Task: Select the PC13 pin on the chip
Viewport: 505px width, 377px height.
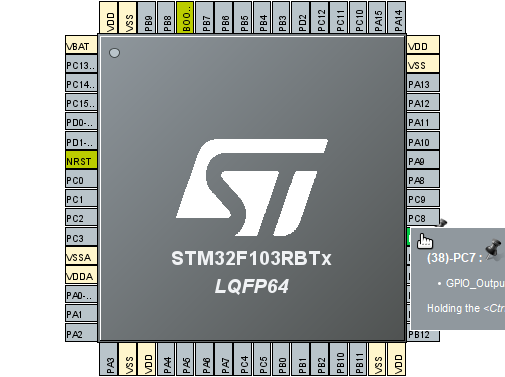Action: pos(81,64)
